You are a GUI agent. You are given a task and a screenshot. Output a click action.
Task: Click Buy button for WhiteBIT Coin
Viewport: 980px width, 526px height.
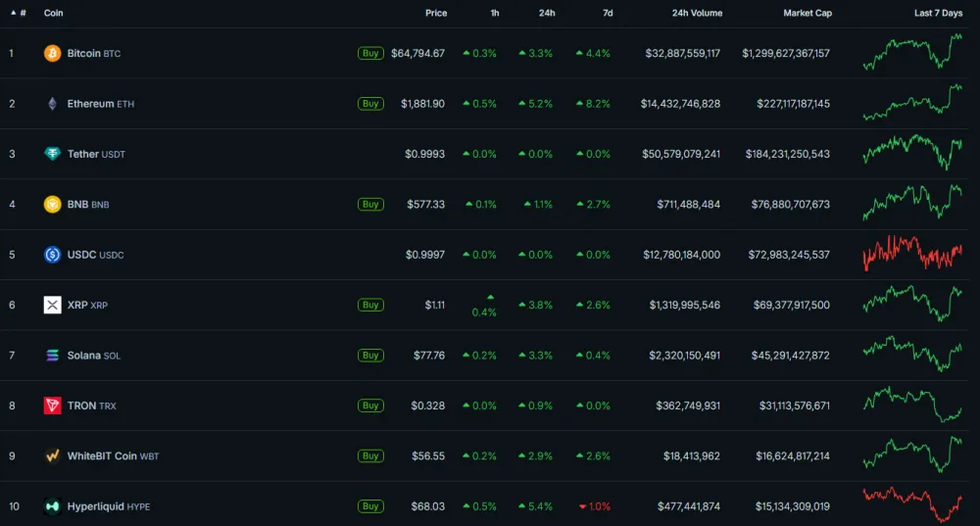coord(370,456)
